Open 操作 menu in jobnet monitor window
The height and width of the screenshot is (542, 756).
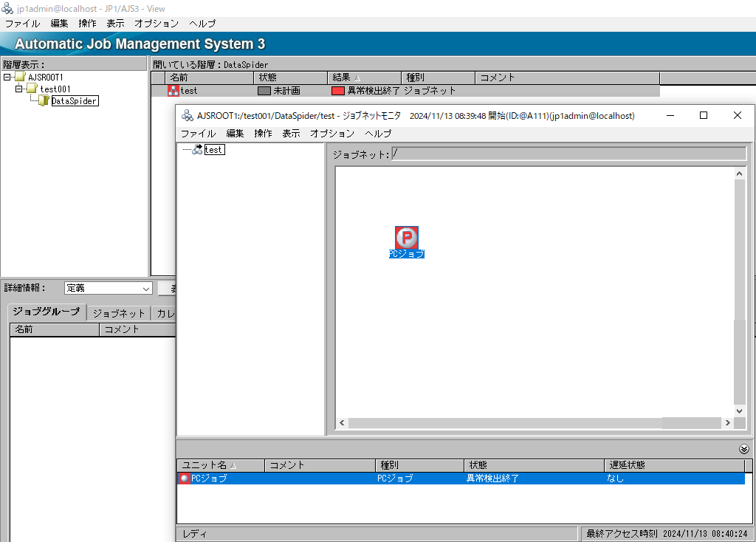tap(263, 134)
